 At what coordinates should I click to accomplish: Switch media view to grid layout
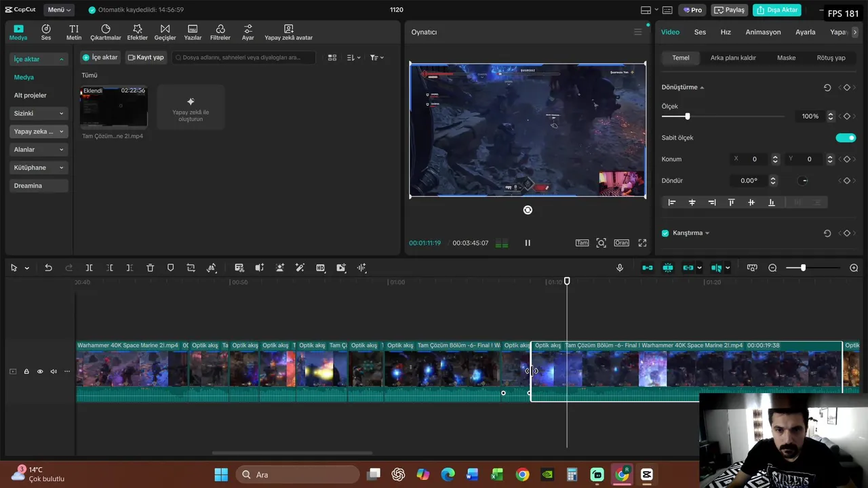pos(332,58)
